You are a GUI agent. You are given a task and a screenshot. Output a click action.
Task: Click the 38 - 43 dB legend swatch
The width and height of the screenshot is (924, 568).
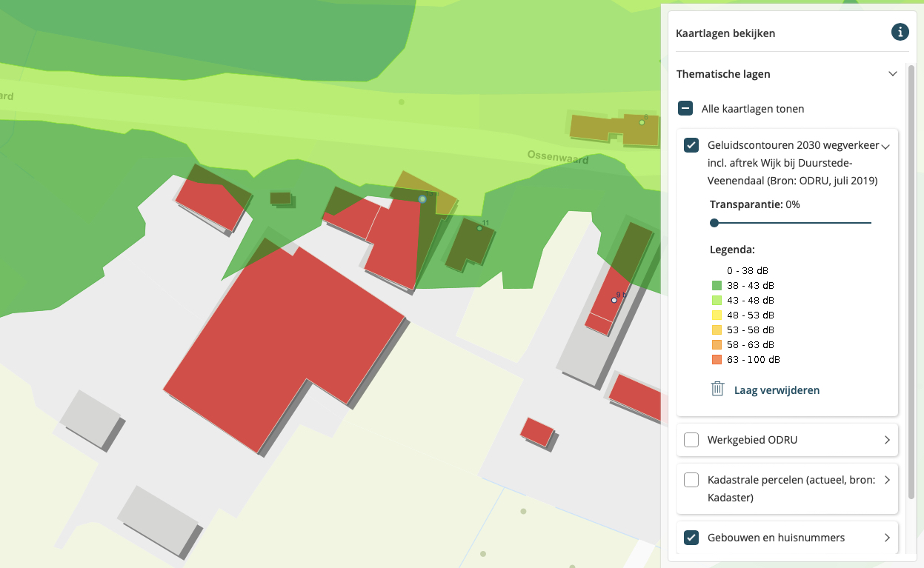[x=717, y=285]
